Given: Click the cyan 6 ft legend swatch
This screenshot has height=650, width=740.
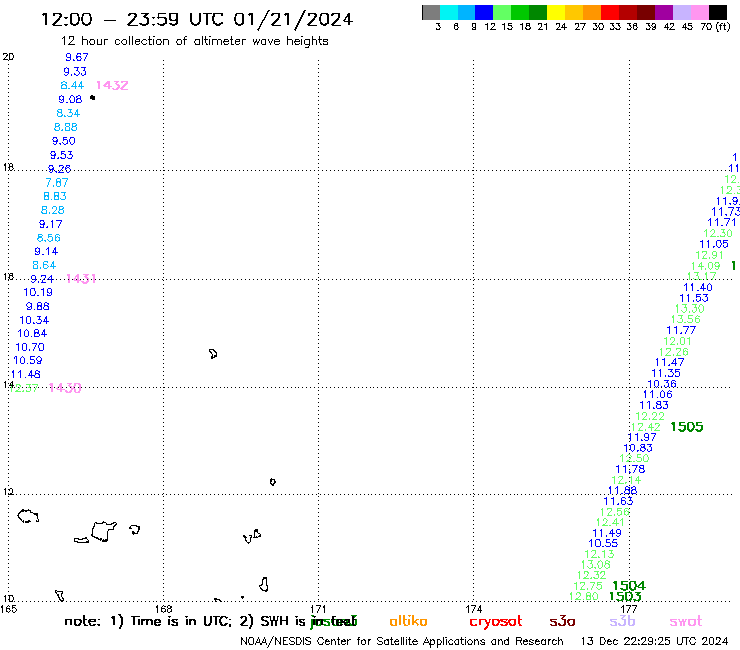Looking at the screenshot, I should [x=449, y=12].
